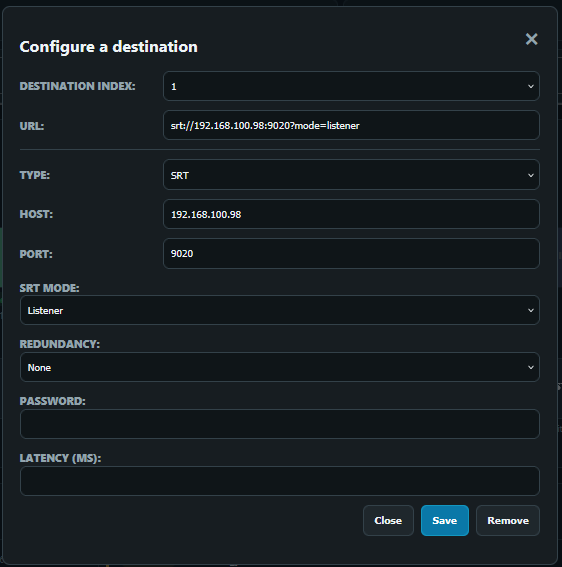The height and width of the screenshot is (567, 562).
Task: Click the Close button
Action: tap(388, 520)
